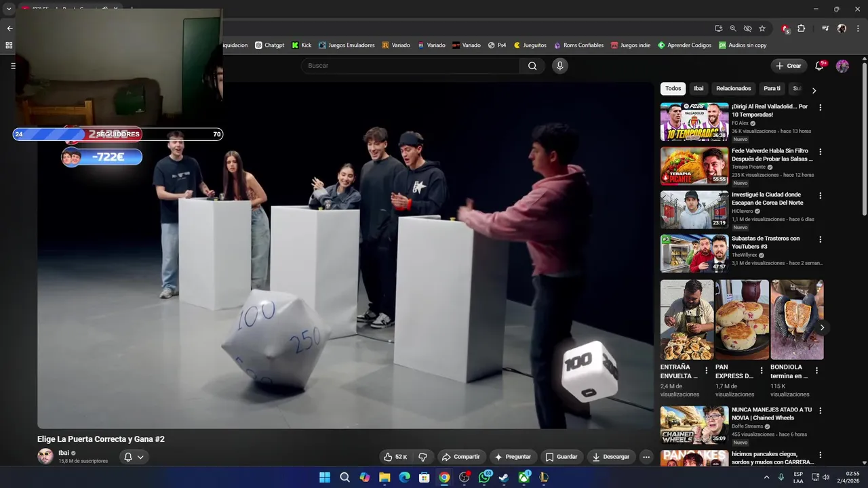
Task: Open Xbox app from the taskbar
Action: click(x=524, y=477)
